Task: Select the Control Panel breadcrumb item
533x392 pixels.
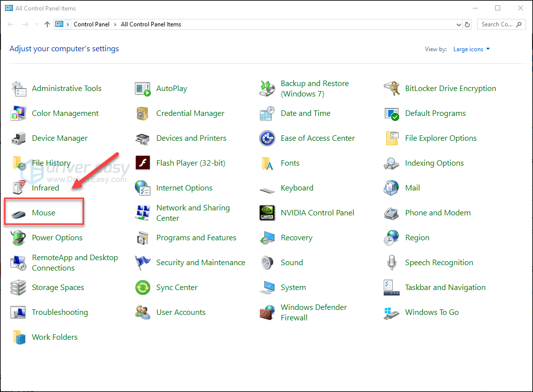Action: [x=92, y=24]
